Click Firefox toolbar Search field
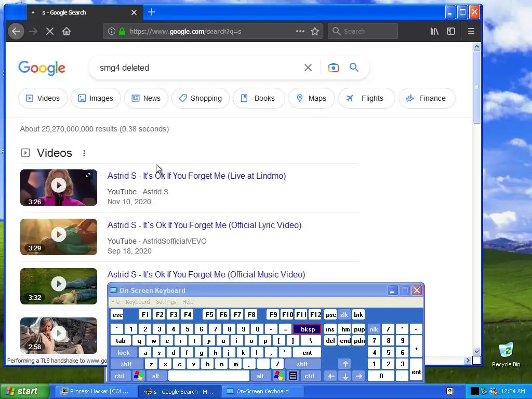 [x=363, y=31]
